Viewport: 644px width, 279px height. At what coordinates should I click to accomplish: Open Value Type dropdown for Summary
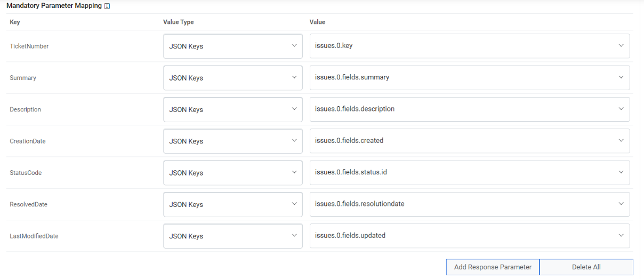pos(232,78)
